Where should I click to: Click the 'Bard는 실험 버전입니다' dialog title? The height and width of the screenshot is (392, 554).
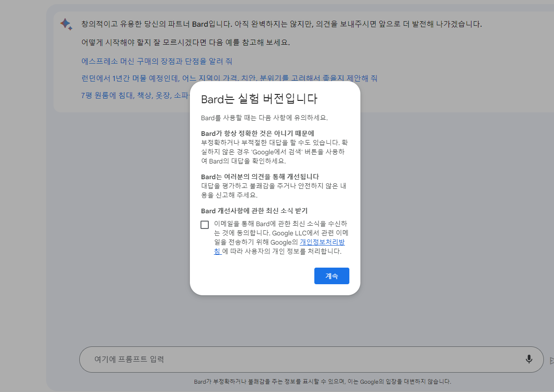pos(259,99)
